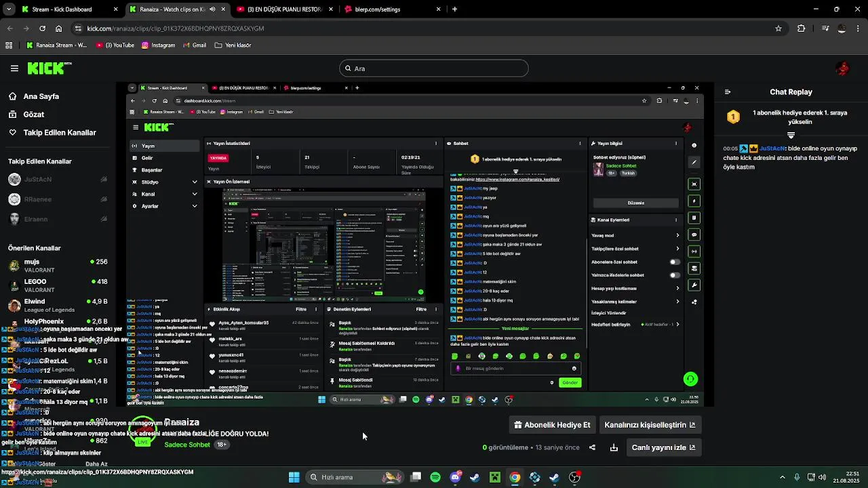Open the clock and date flyout
Screen dimensions: 868x488
[847, 477]
